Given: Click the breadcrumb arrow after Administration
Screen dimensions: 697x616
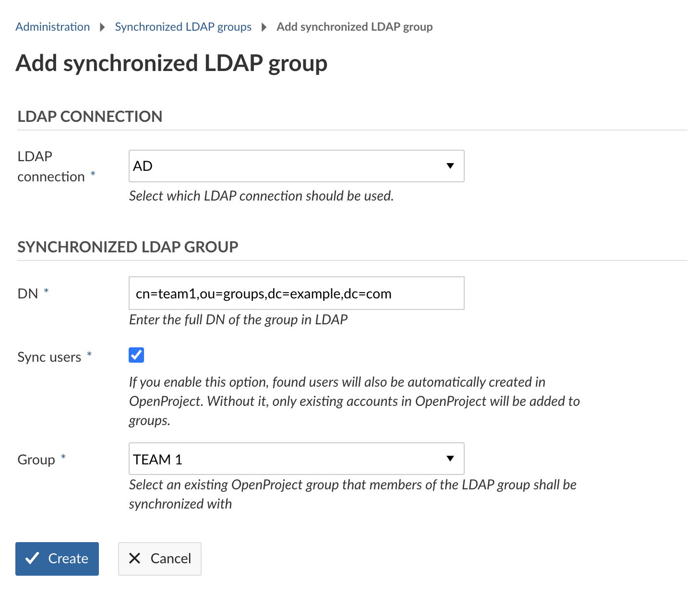Looking at the screenshot, I should (102, 27).
